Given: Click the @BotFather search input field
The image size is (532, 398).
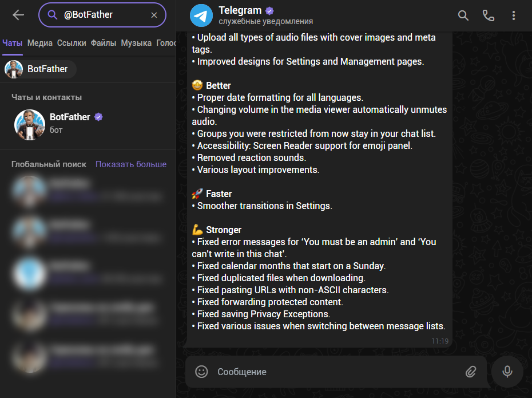Looking at the screenshot, I should (x=103, y=15).
